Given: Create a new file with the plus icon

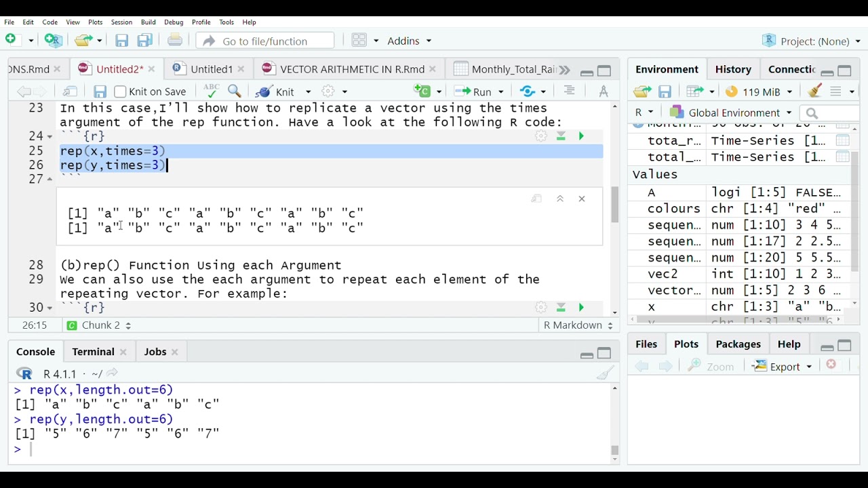Looking at the screenshot, I should coord(12,41).
